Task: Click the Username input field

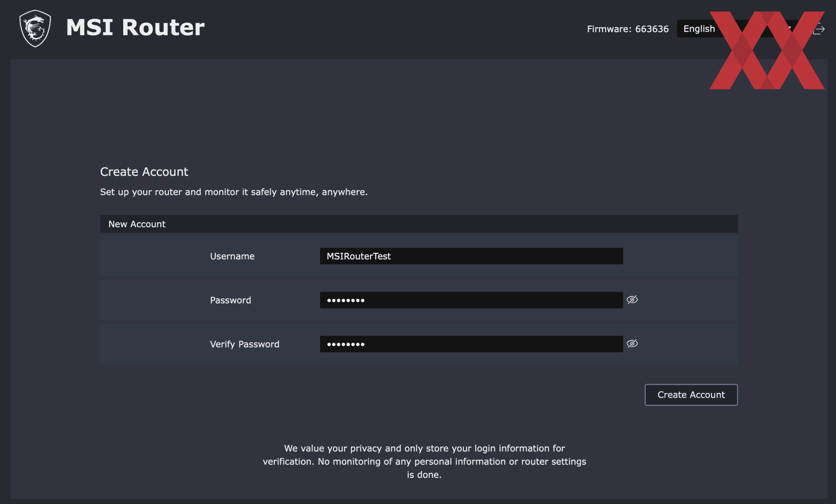Action: click(x=471, y=256)
